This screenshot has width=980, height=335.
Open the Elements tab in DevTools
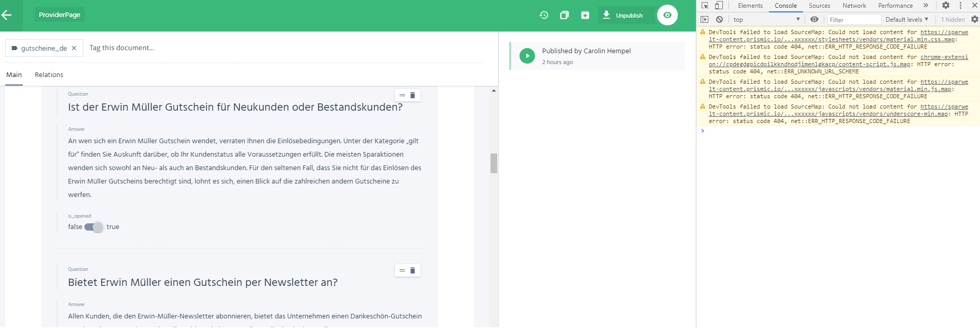[750, 6]
